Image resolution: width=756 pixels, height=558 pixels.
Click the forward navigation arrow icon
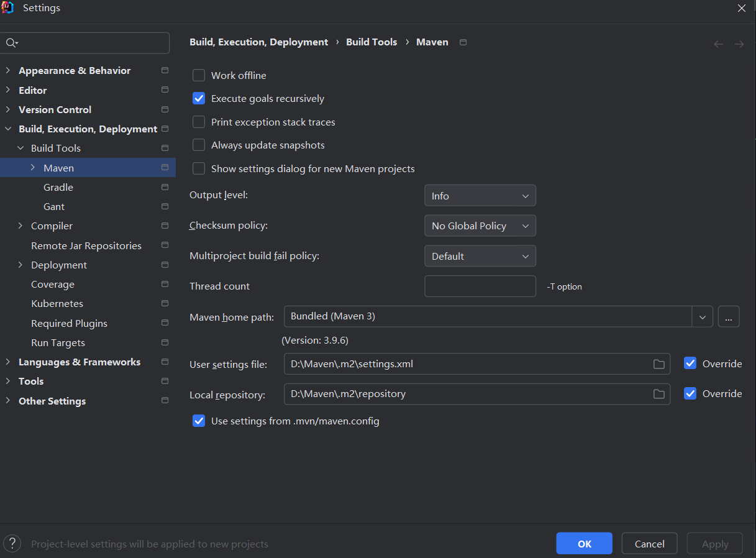(739, 44)
